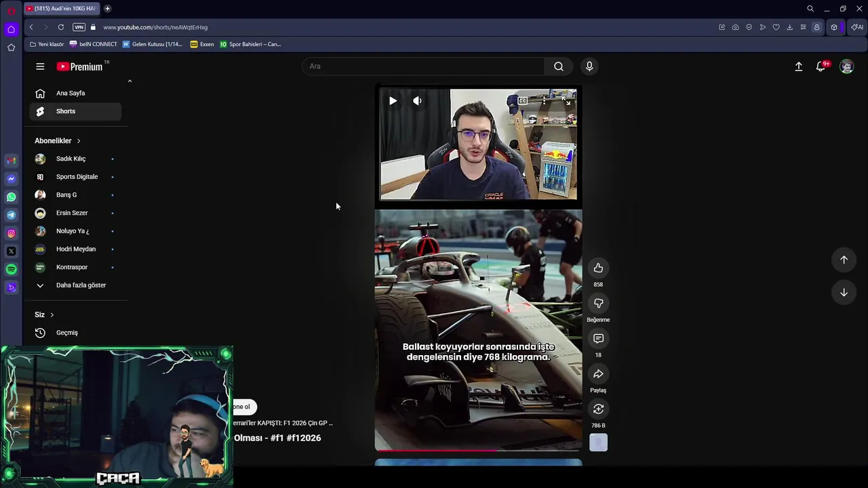Screen dimensions: 868x488
Task: Open the Spor Bahisleri bookmark
Action: [x=250, y=44]
